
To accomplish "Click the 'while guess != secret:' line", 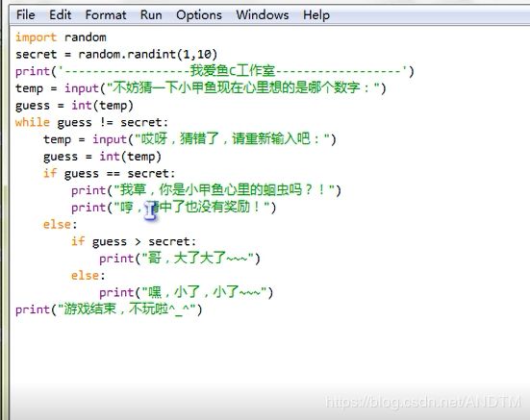I will [x=91, y=122].
